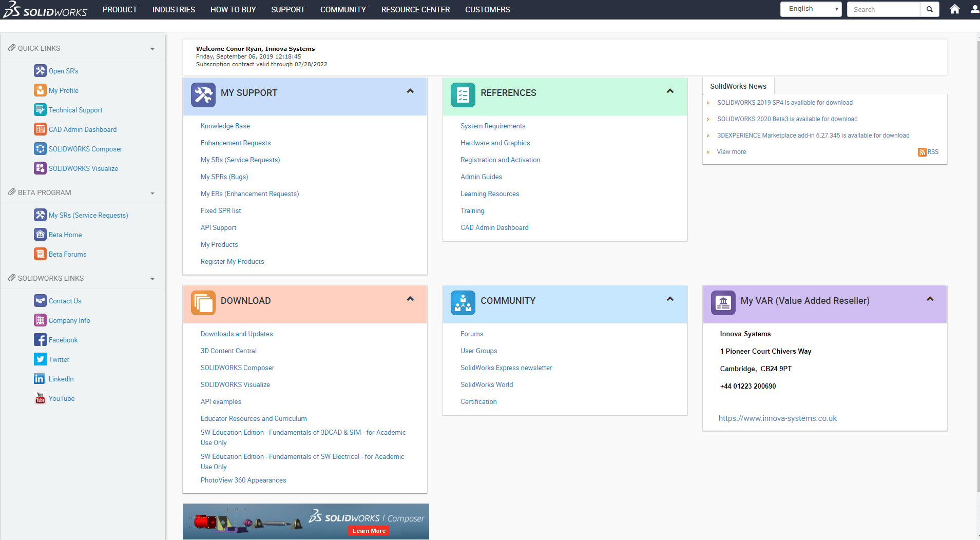Click the SOLIDWORKS Composer sidebar icon
Screen dimensions: 980x540
[x=40, y=149]
